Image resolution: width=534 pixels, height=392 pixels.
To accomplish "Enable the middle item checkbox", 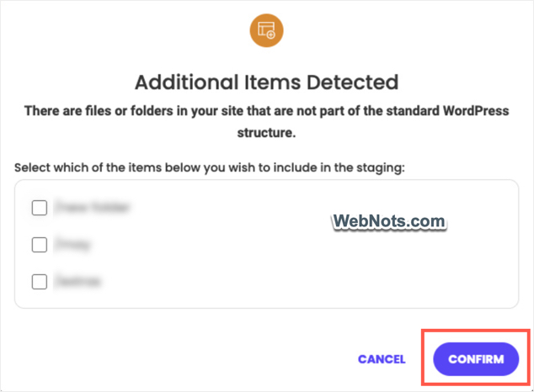I will (40, 245).
